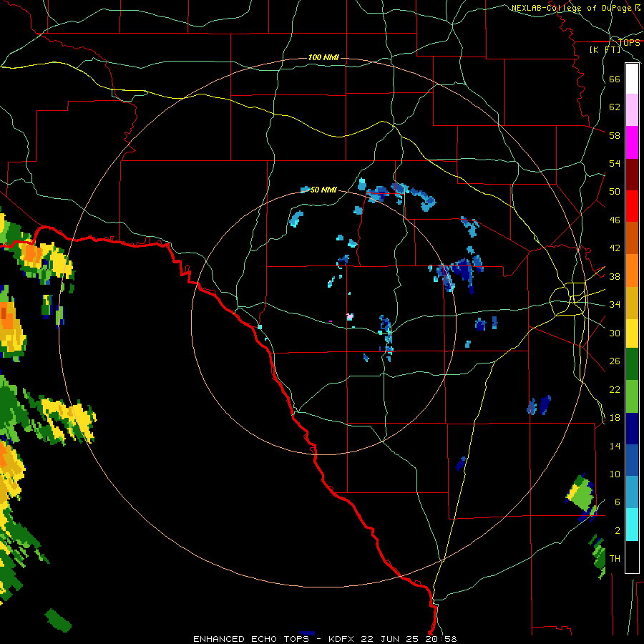The width and height of the screenshot is (644, 644).
Task: Click legend value 30
Action: coord(615,333)
